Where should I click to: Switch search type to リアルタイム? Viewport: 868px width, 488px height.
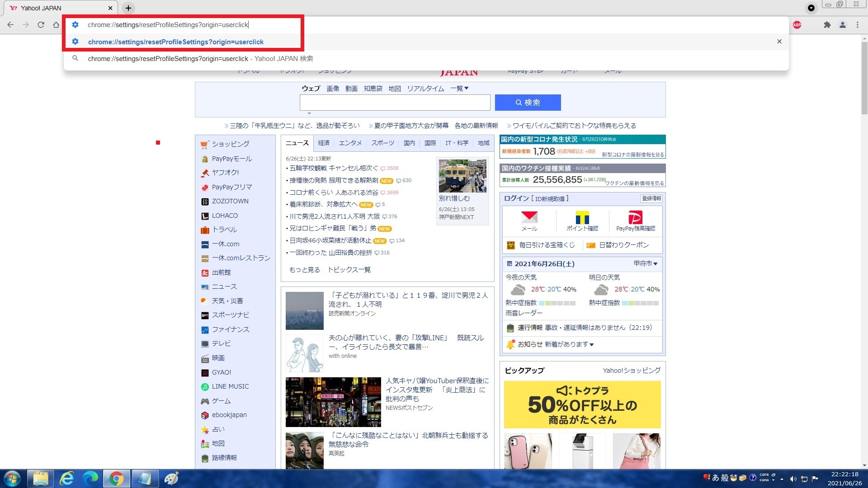pos(425,89)
